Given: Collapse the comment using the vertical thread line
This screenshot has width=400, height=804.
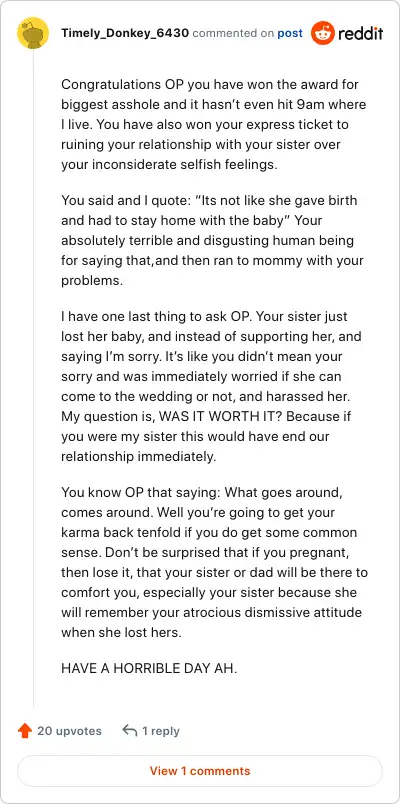Looking at the screenshot, I should pos(33,379).
